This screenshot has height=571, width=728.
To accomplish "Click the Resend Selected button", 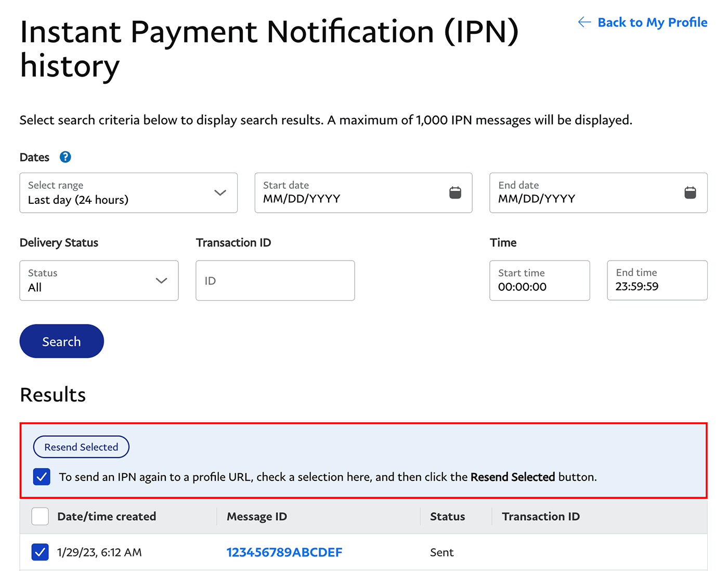I will point(81,447).
